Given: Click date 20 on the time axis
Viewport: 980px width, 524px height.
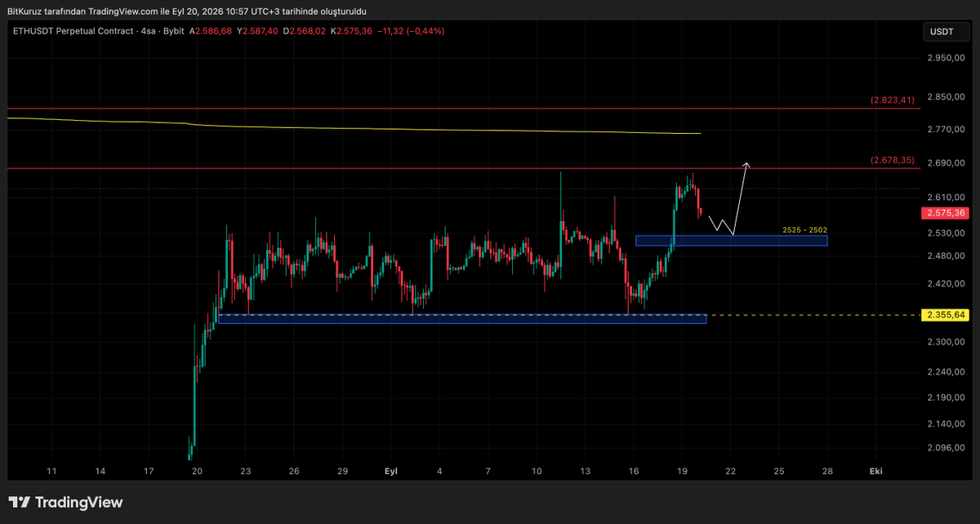Looking at the screenshot, I should [x=197, y=472].
